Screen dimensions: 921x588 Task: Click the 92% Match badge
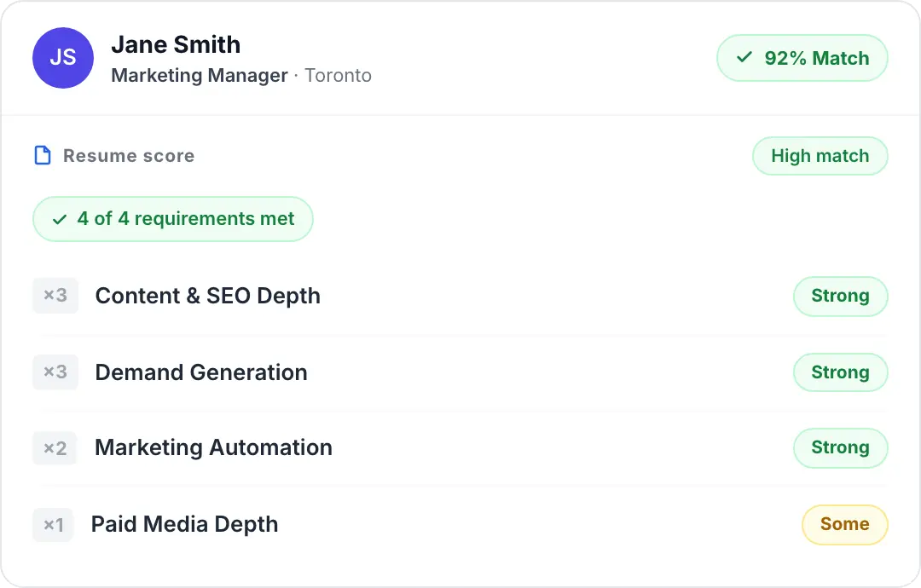point(802,58)
